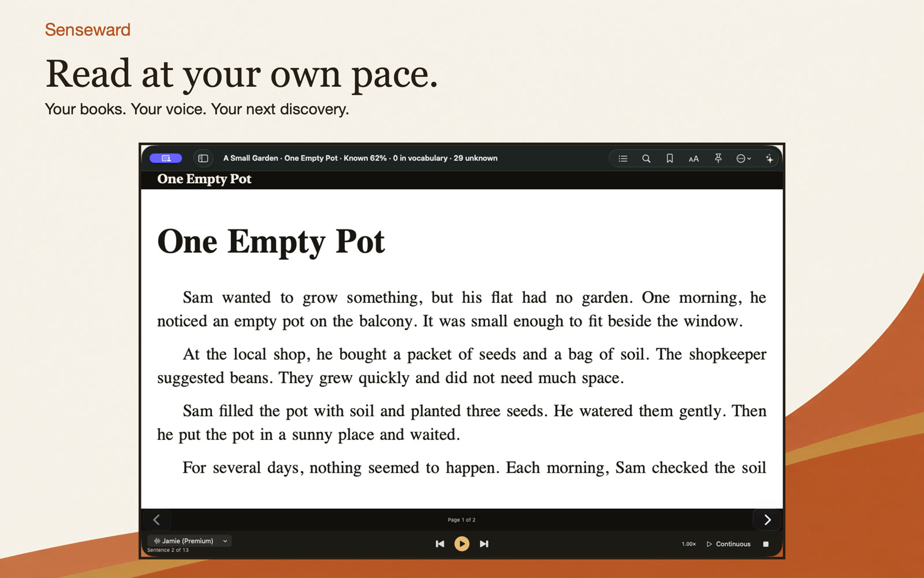Image resolution: width=924 pixels, height=578 pixels.
Task: Click the sparkle AI assistant icon
Action: tap(769, 158)
